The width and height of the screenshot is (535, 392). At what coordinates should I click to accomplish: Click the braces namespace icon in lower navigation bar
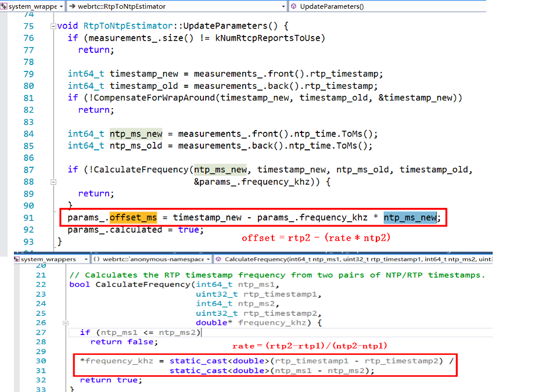pyautogui.click(x=97, y=259)
